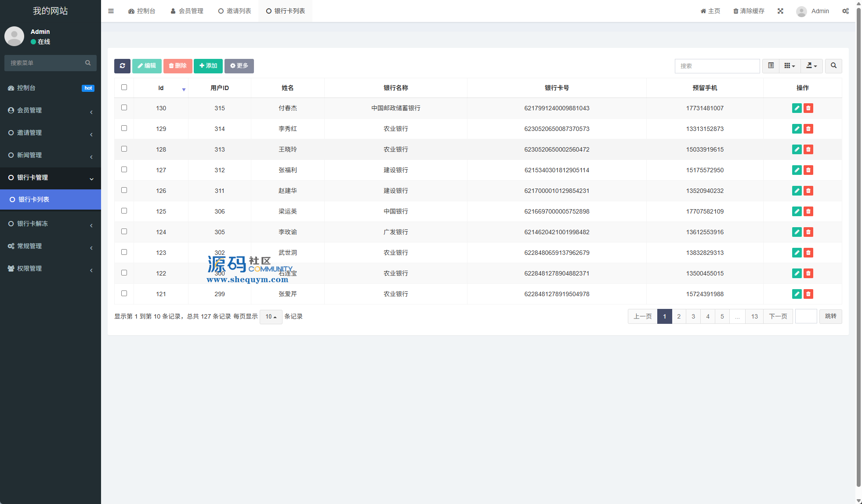Click the green 添加 button
Screen dimensions: 862x504
(208, 66)
